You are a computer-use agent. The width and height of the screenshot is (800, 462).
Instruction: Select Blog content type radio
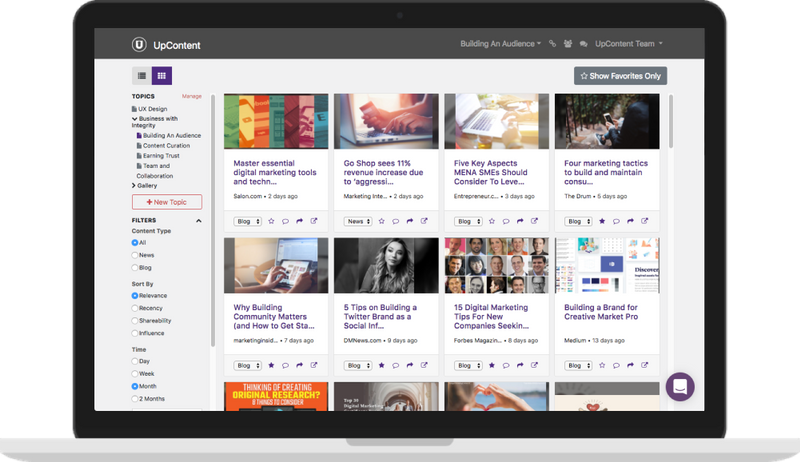(135, 268)
